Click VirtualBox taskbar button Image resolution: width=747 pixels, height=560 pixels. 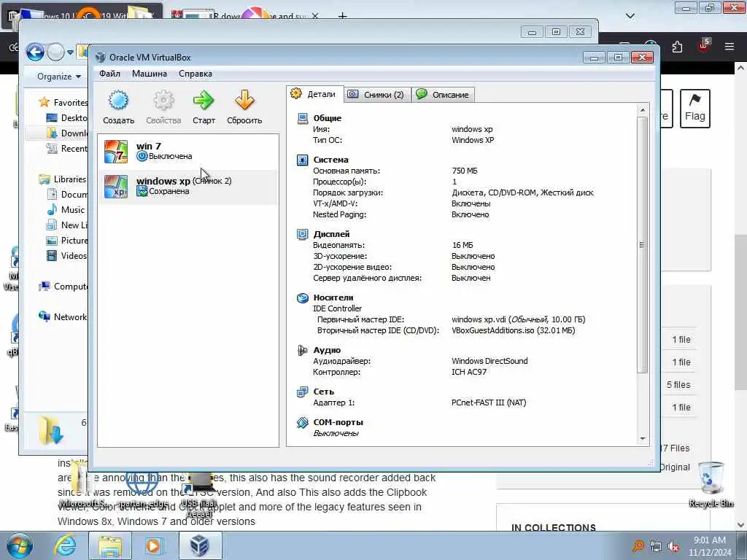200,545
